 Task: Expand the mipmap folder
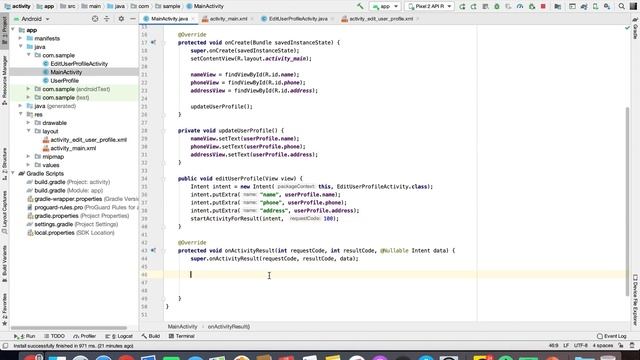click(29, 157)
